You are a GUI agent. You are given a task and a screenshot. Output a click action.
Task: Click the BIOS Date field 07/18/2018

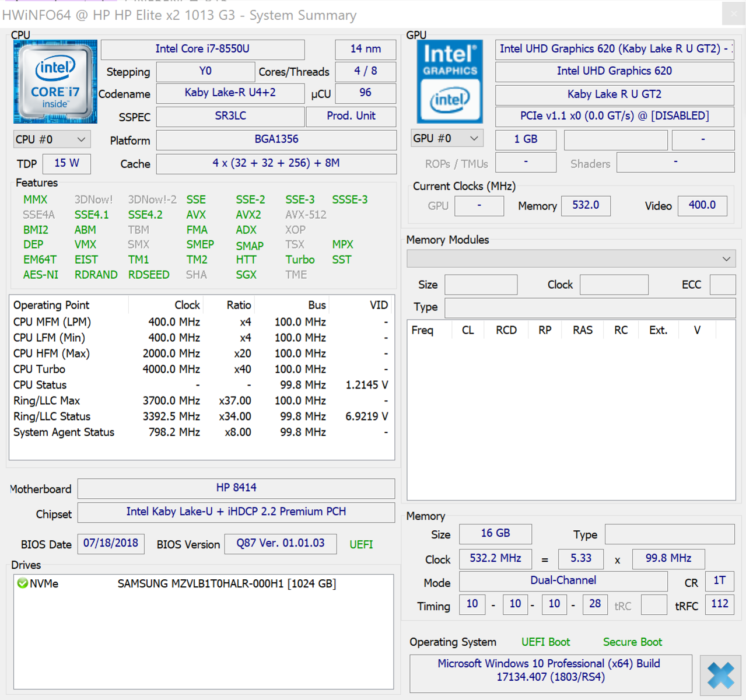(x=110, y=543)
